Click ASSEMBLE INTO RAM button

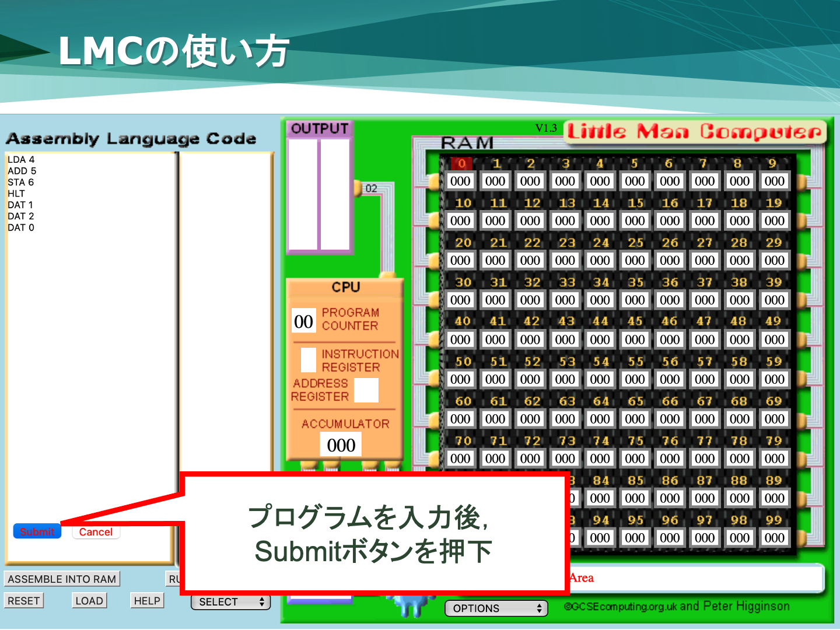tap(62, 579)
